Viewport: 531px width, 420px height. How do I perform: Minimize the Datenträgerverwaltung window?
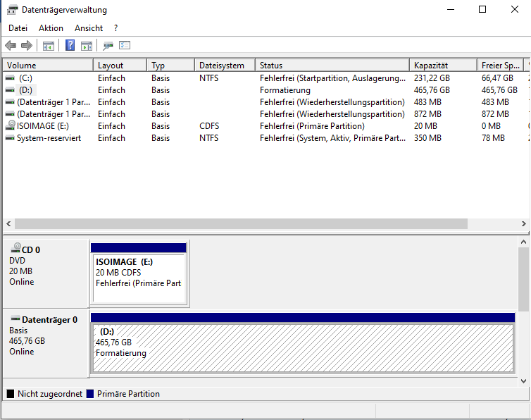pos(451,9)
